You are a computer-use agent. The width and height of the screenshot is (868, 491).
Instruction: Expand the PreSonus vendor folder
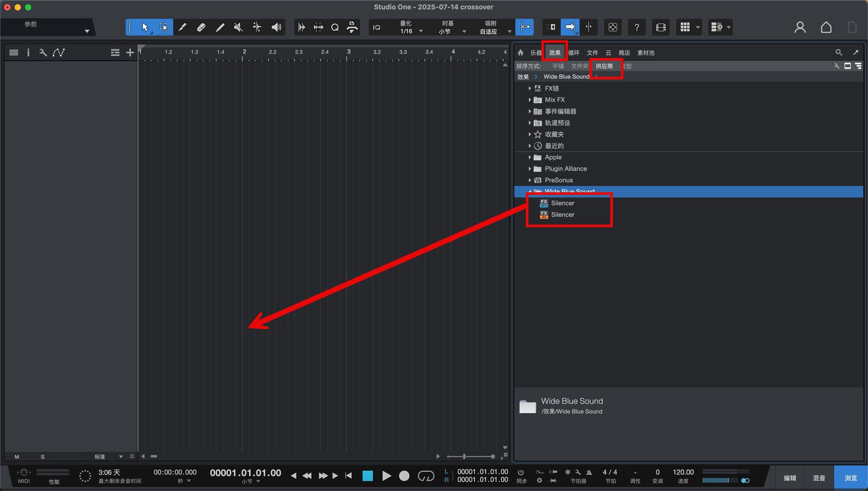[x=529, y=180]
